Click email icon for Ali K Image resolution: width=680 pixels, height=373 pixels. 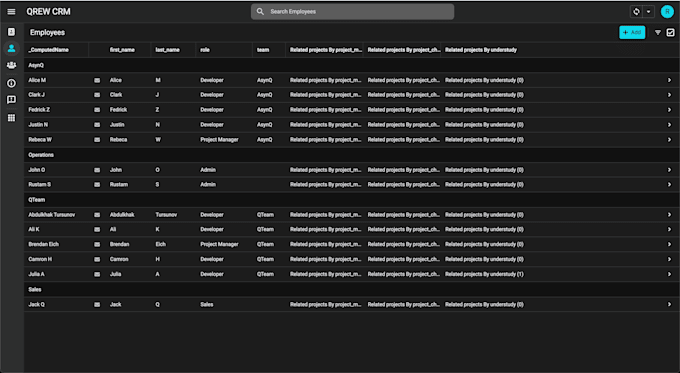pos(97,230)
